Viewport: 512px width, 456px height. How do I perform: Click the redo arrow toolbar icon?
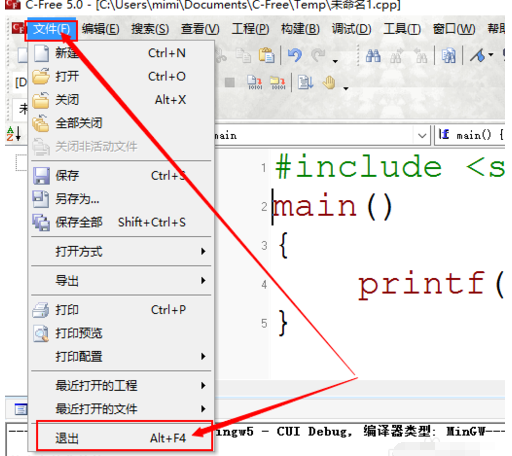pos(318,55)
